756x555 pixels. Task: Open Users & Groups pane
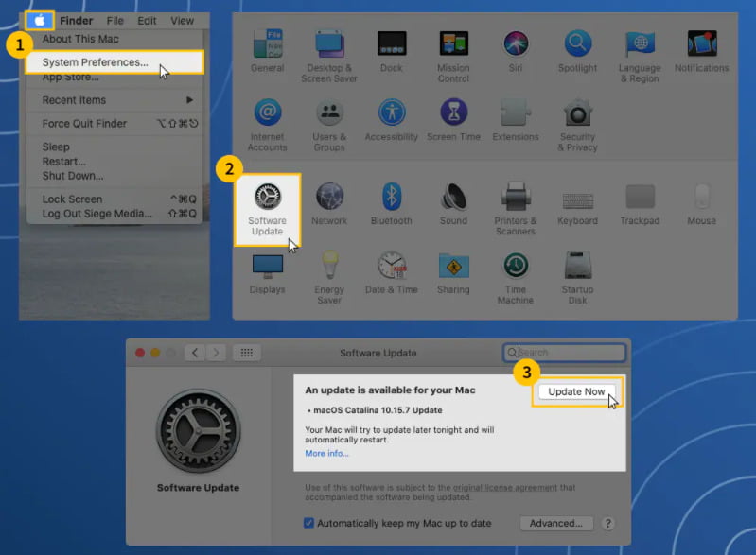[x=329, y=113]
